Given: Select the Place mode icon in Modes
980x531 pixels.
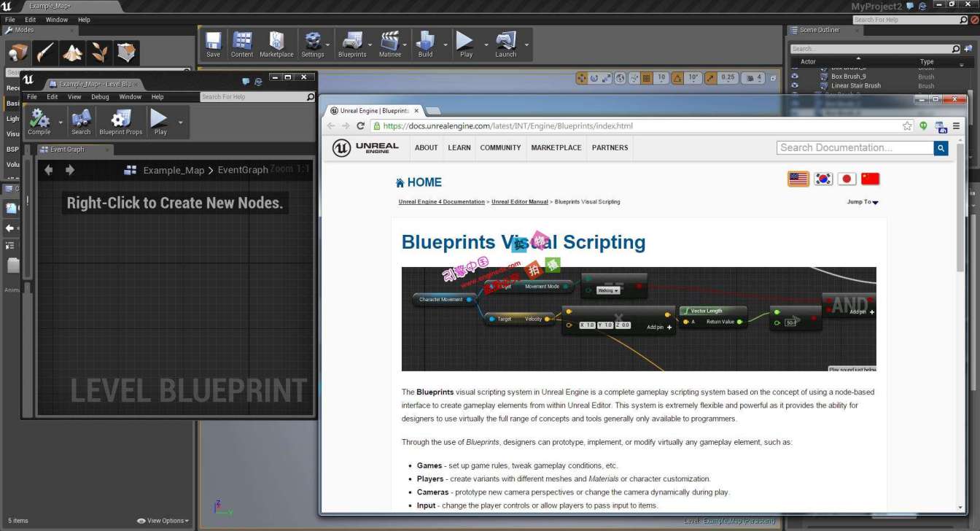Looking at the screenshot, I should (x=18, y=53).
